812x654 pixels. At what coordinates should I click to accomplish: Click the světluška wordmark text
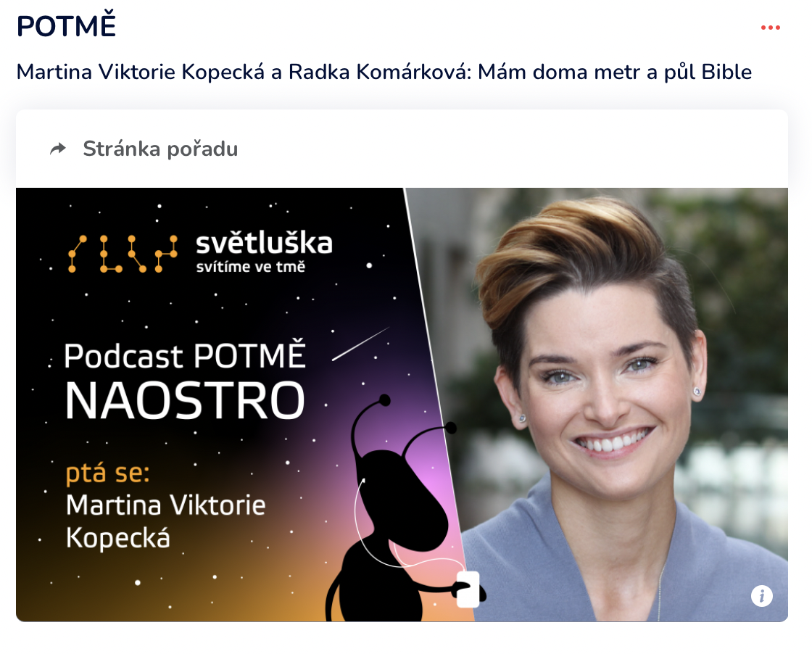click(x=264, y=243)
